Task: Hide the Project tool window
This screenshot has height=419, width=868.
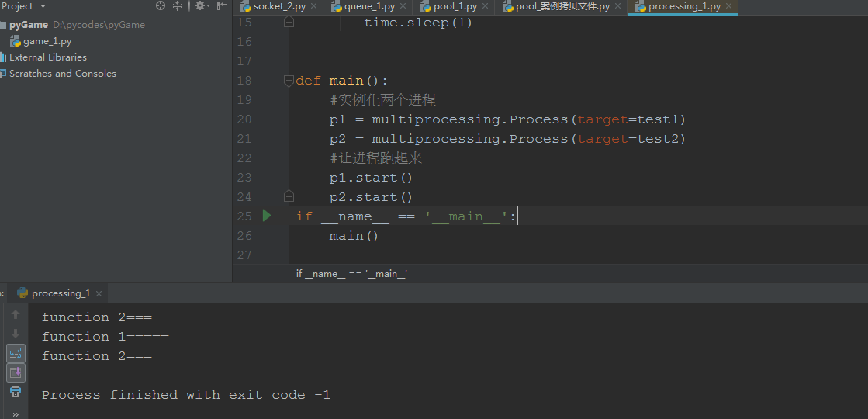Action: pos(221,6)
